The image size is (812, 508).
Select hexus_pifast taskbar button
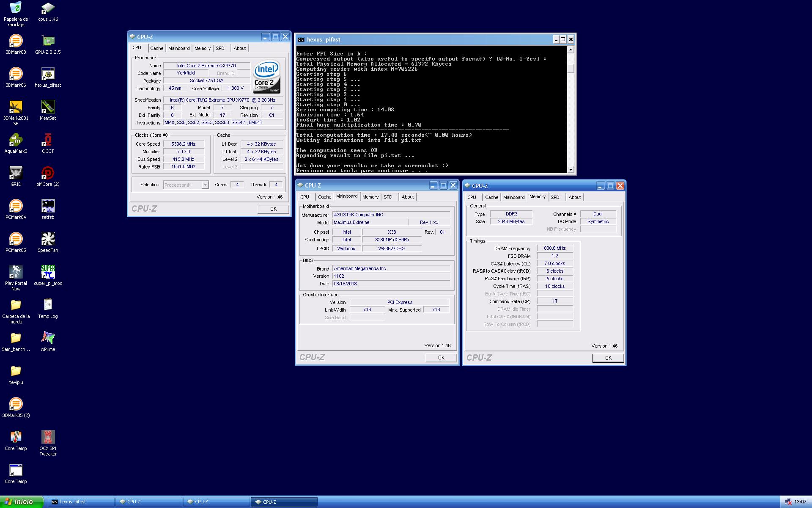[81, 502]
